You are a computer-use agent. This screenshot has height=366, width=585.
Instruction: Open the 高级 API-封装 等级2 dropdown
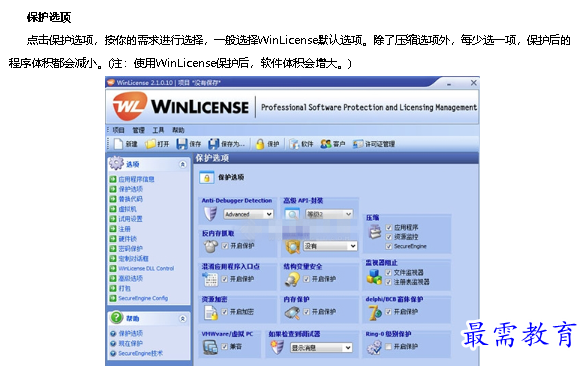pyautogui.click(x=329, y=214)
